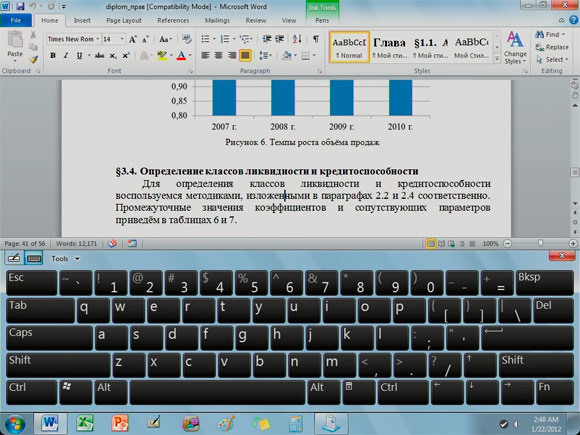Click zoom out minus button
580x435 pixels.
[508, 243]
